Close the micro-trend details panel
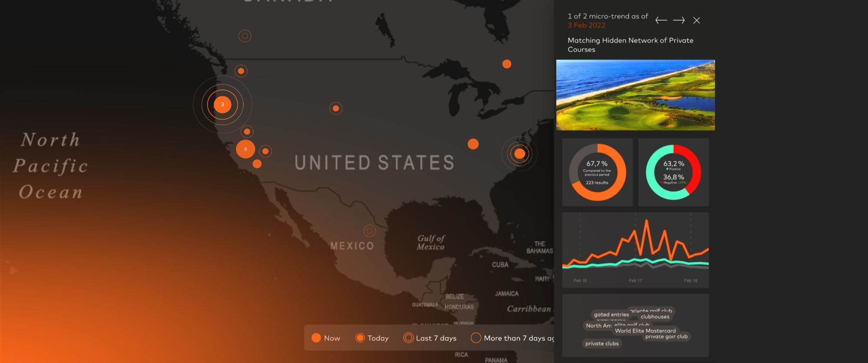Viewport: 868px width, 363px height. coord(697,20)
